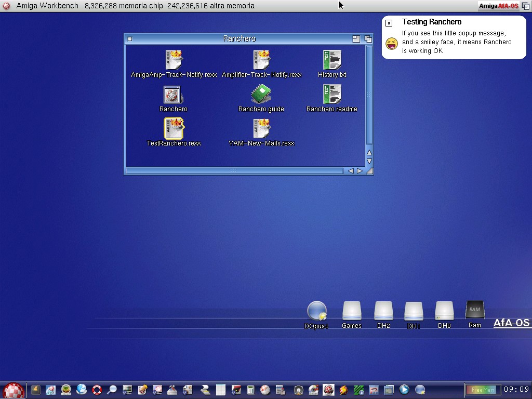Click the red checkered Amiga boing-ball start button

coord(14,390)
